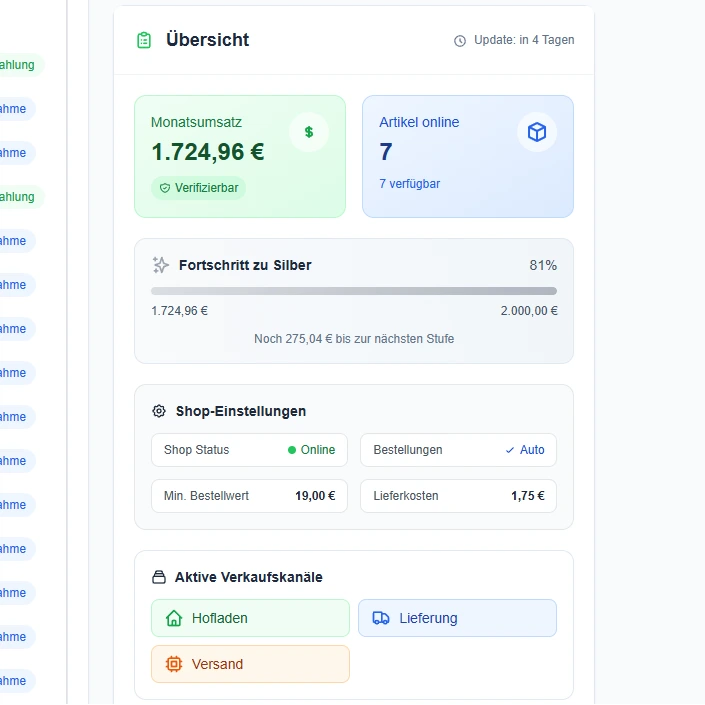Click the gear icon next to Shop-Einstellungen

pos(159,411)
